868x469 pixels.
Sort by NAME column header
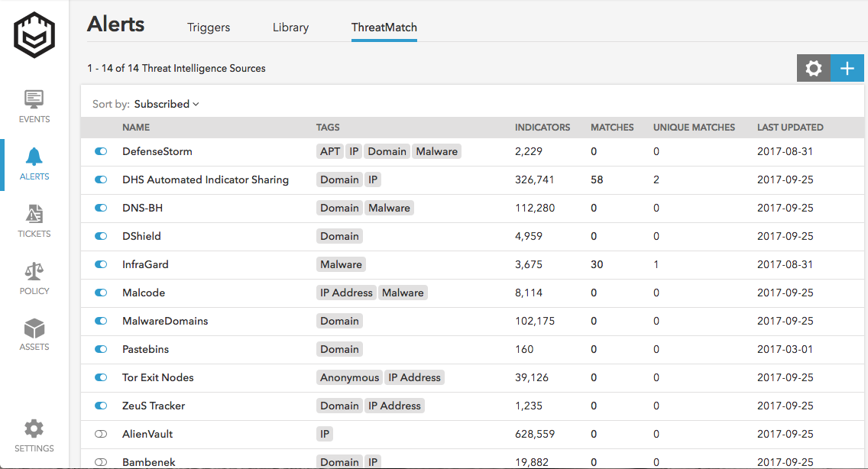pos(136,128)
